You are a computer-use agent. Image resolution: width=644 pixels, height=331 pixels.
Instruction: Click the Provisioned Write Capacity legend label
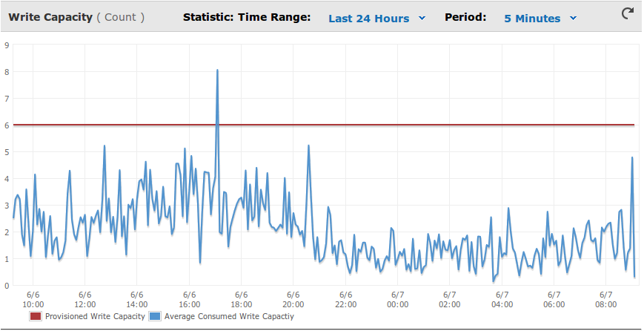pos(95,316)
